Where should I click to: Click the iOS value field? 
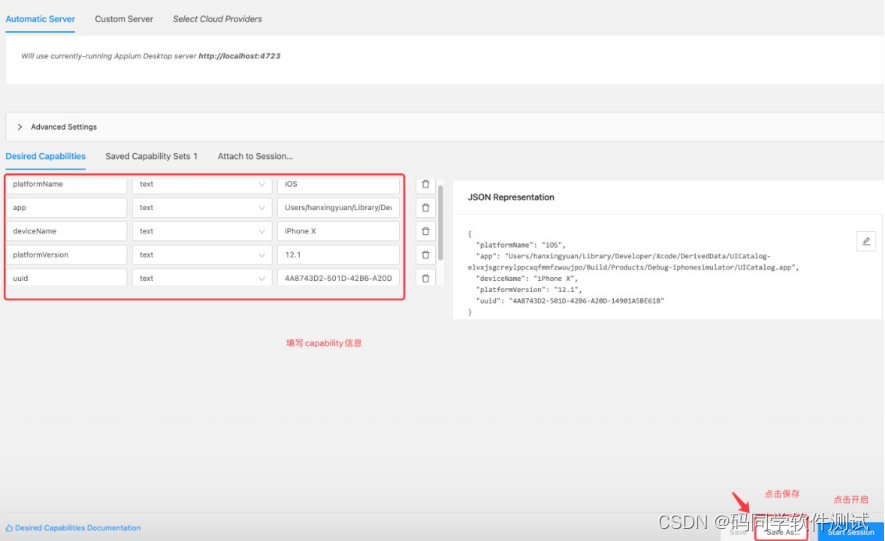click(x=338, y=184)
